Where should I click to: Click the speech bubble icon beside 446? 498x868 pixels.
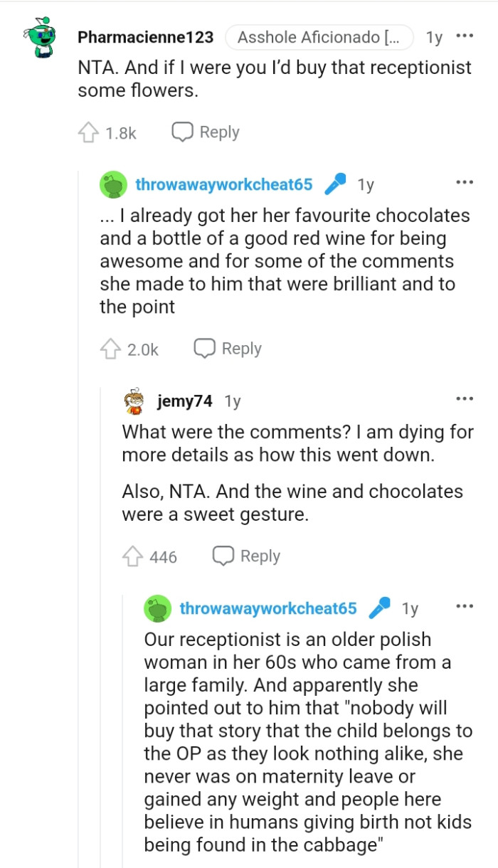click(222, 556)
